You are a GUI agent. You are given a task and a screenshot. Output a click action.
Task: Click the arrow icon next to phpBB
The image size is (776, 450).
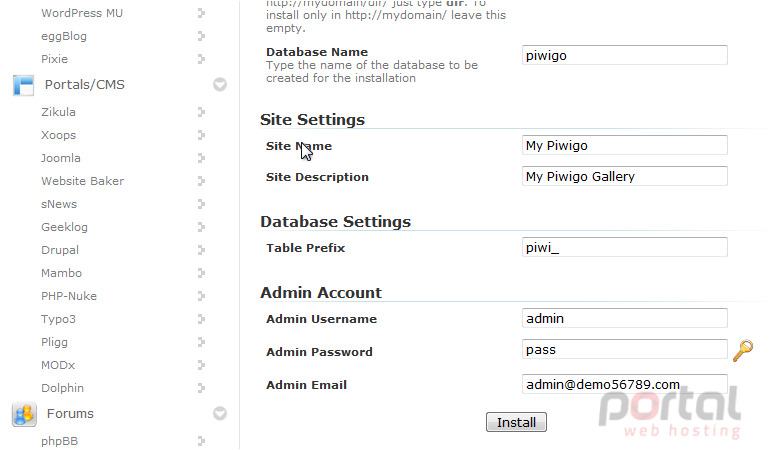click(201, 441)
